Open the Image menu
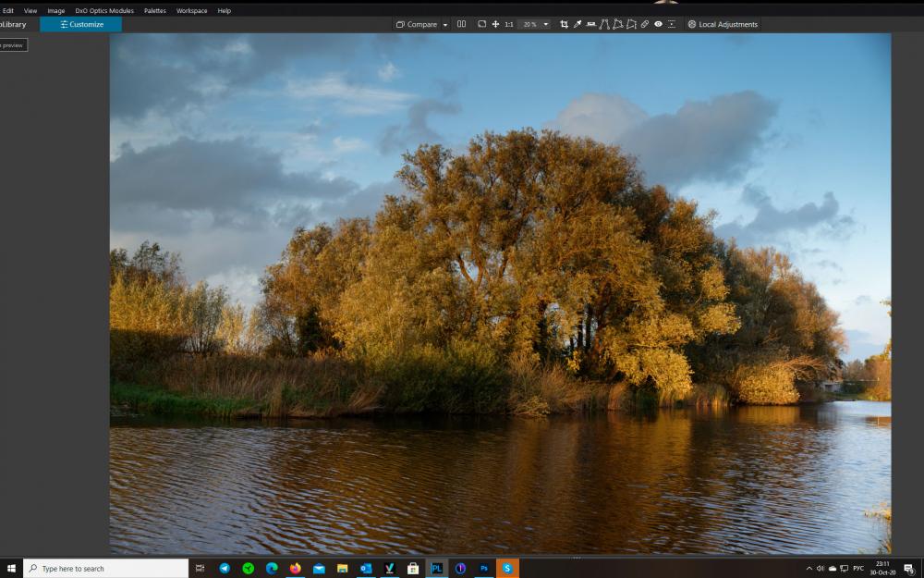 click(x=56, y=10)
